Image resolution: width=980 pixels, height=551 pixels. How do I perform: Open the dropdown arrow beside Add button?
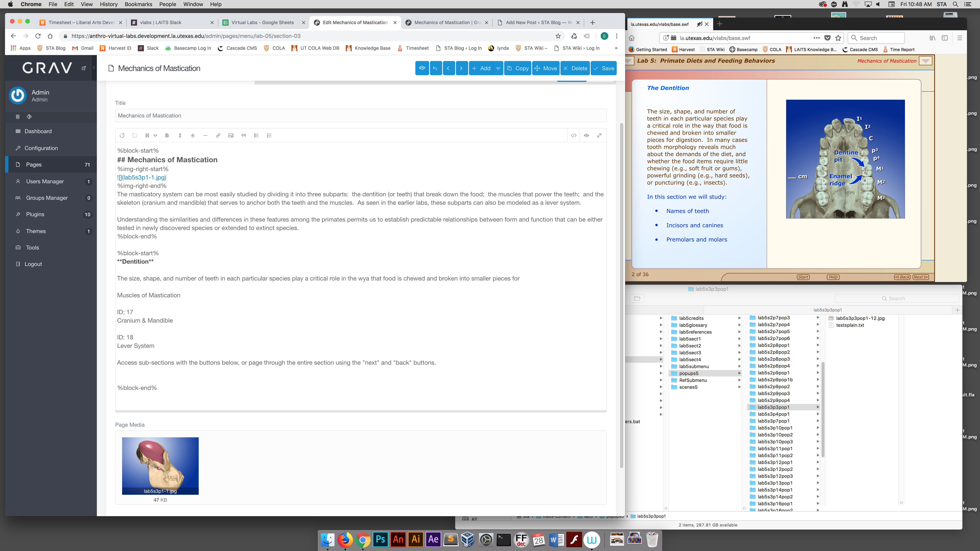coord(498,68)
